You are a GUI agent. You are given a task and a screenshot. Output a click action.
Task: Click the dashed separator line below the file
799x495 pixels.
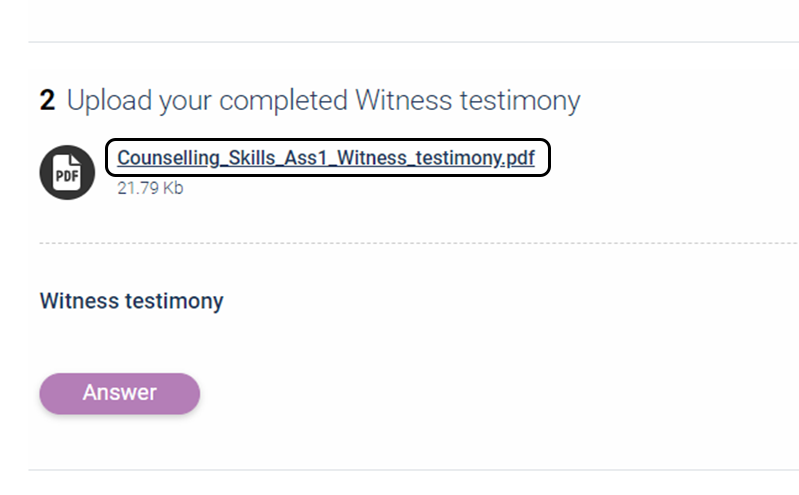419,243
